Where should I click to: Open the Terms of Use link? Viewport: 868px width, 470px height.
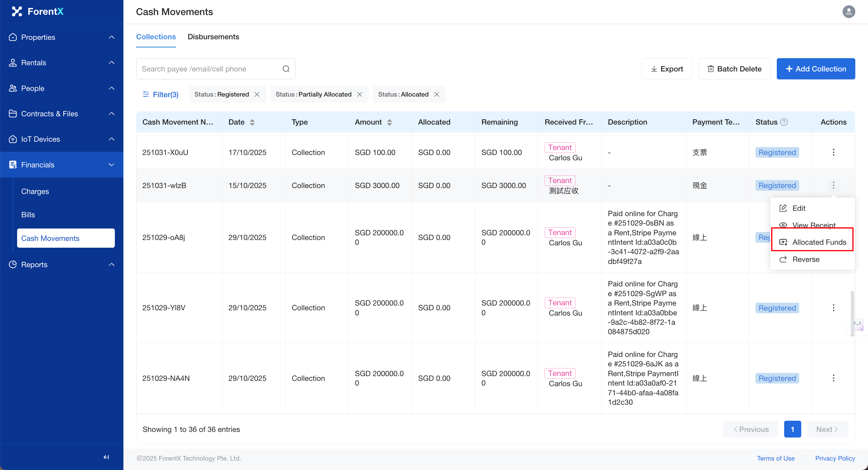(775, 458)
